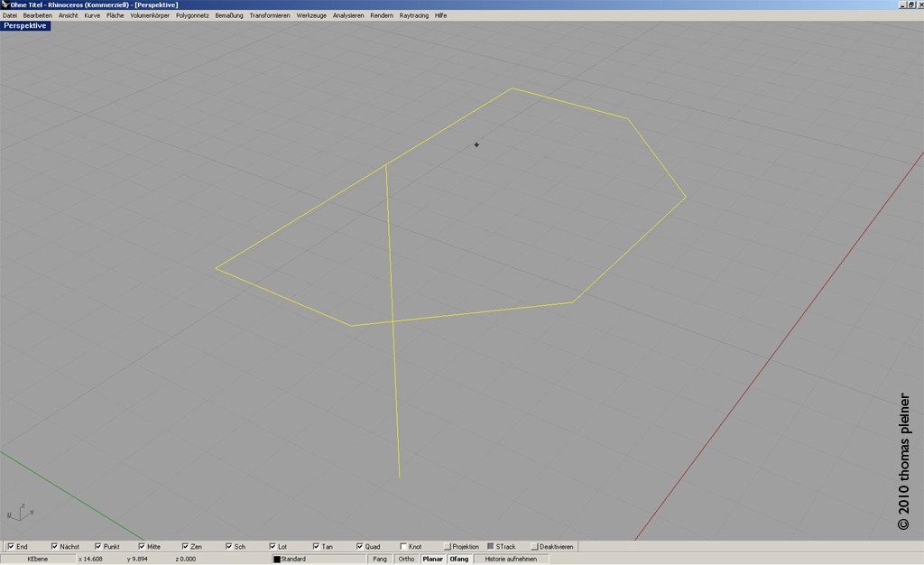Click the black layer color swatch
This screenshot has height=565, width=924.
pos(277,559)
